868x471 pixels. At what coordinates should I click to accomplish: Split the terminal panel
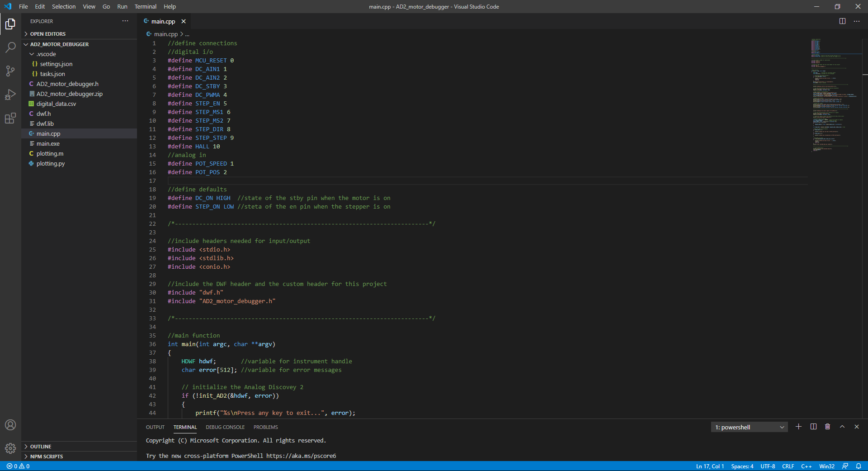pos(813,427)
